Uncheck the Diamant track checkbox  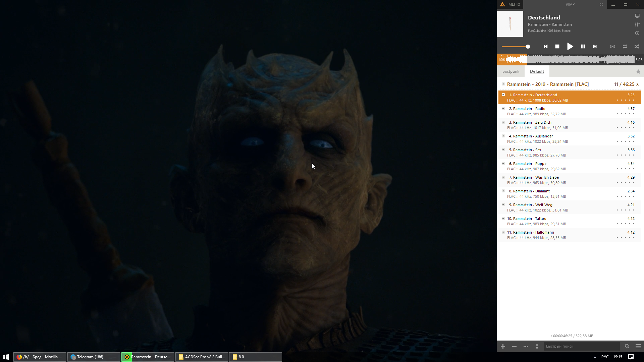[x=503, y=191]
